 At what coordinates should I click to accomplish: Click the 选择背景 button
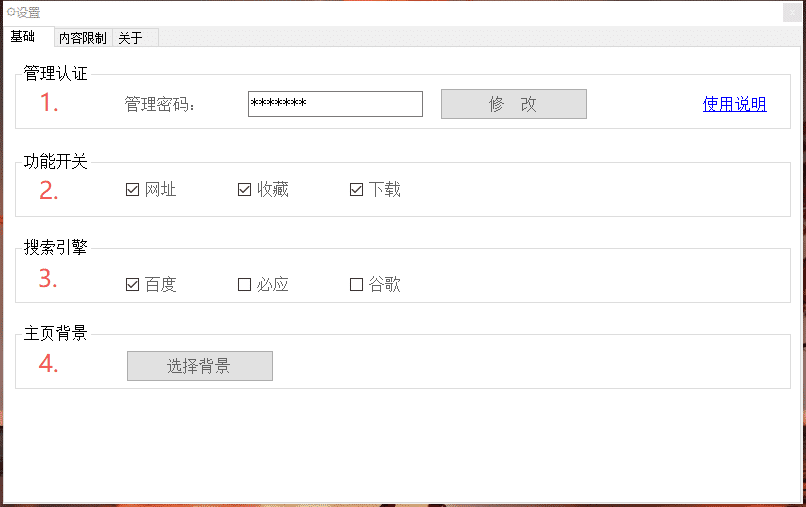(200, 366)
